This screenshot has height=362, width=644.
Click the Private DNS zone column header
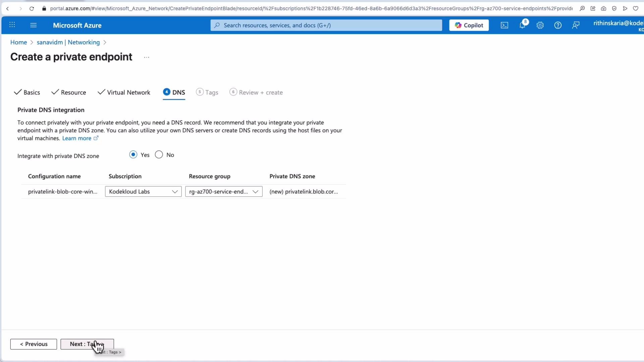click(292, 176)
